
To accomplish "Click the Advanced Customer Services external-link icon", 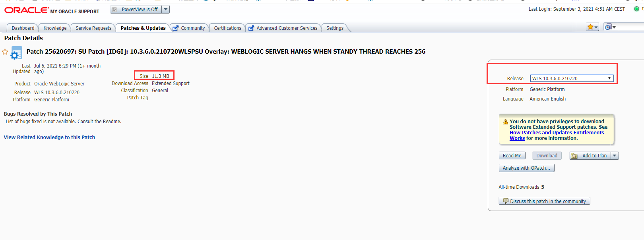I will click(x=251, y=28).
